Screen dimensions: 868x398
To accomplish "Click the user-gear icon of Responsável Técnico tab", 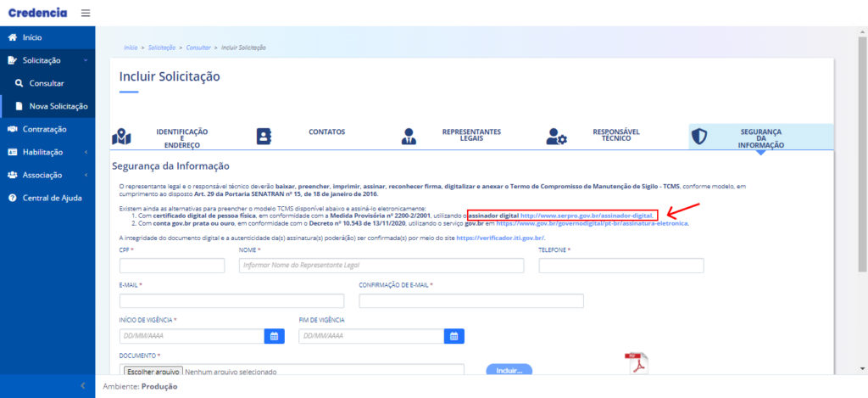I will click(556, 137).
